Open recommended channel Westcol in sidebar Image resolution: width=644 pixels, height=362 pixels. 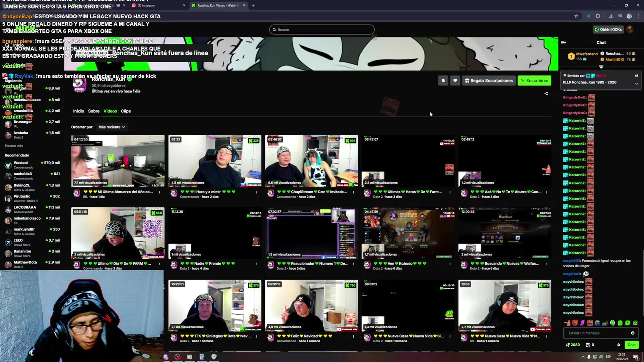tap(32, 165)
